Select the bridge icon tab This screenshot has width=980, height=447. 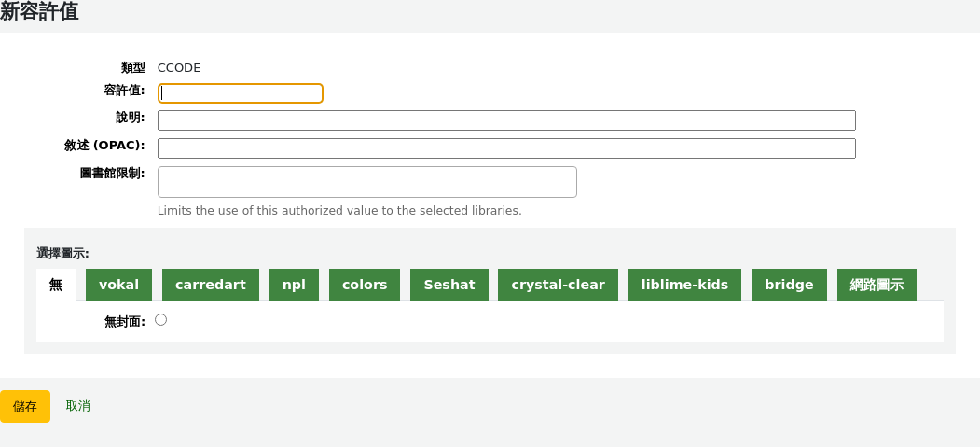click(789, 286)
